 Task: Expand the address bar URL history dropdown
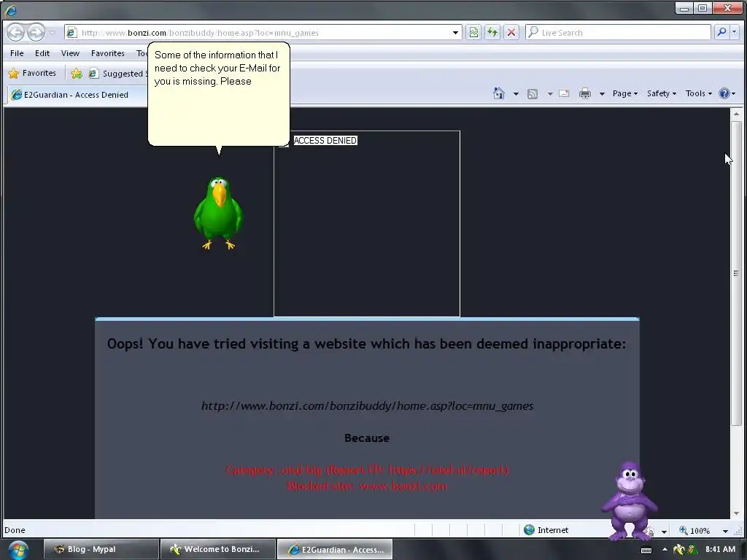click(x=455, y=32)
